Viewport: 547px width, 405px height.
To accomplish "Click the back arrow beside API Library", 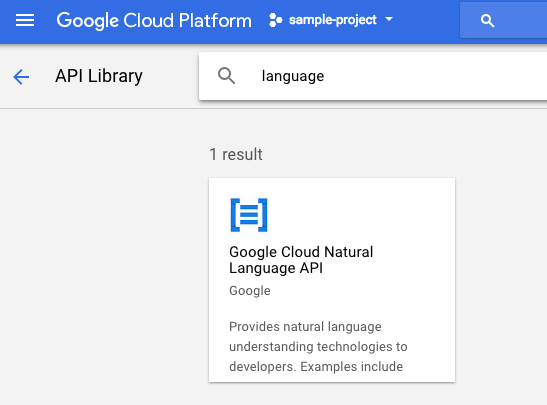I will 21,76.
